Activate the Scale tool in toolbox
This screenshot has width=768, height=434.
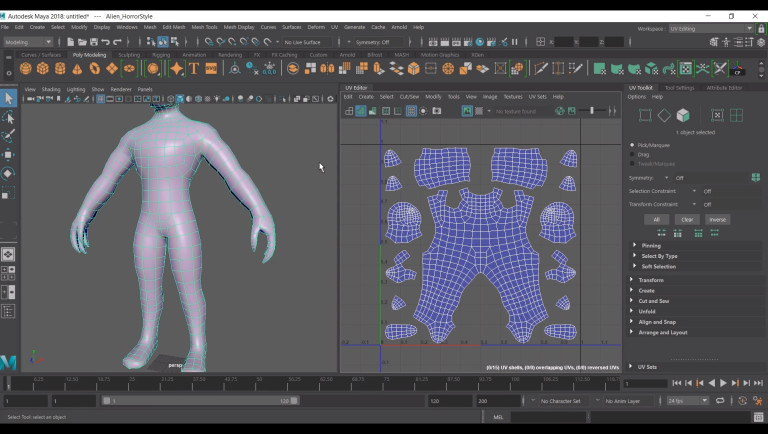coord(8,193)
